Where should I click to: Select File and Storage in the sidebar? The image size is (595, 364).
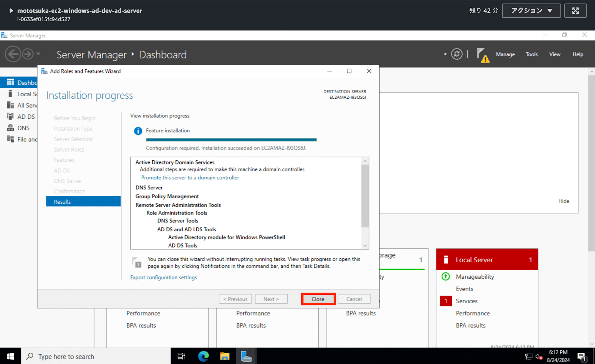[x=19, y=139]
